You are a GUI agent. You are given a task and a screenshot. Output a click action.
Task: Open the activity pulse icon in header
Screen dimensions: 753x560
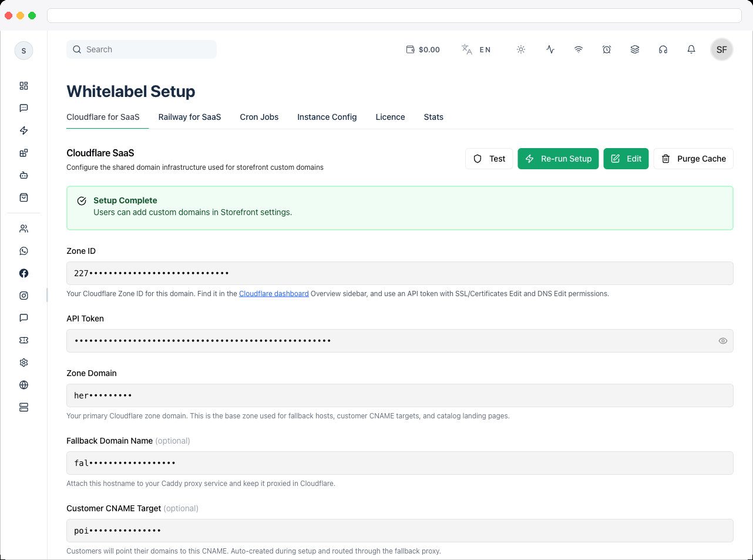tap(550, 49)
